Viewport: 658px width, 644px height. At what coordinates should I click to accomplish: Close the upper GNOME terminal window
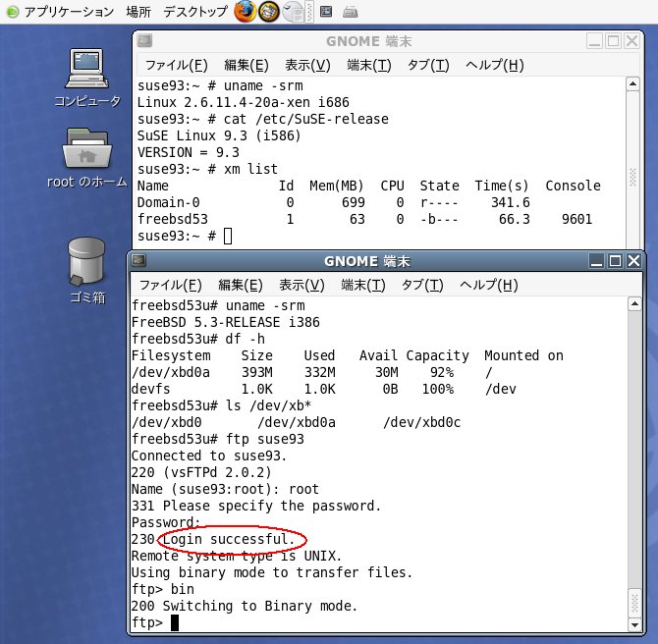[x=631, y=41]
